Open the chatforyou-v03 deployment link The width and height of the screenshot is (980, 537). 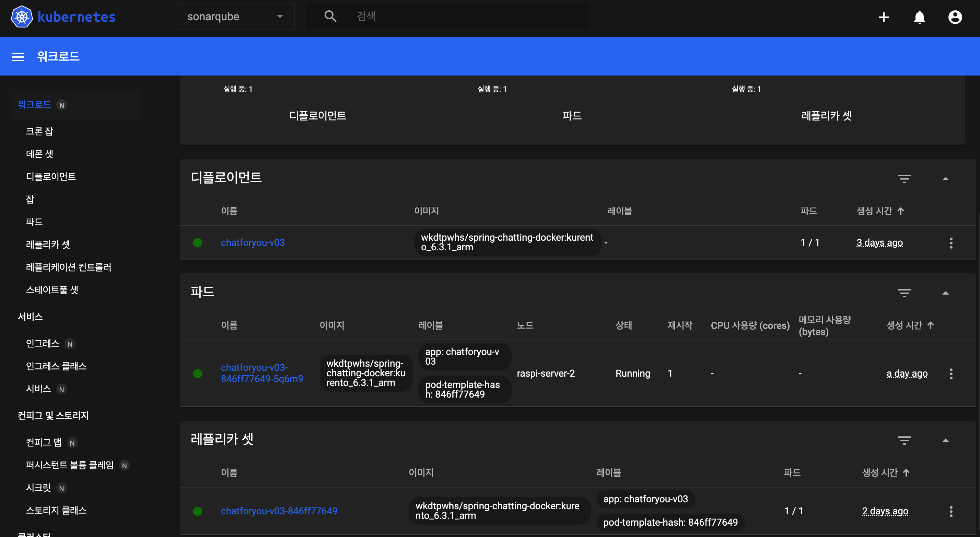click(253, 242)
